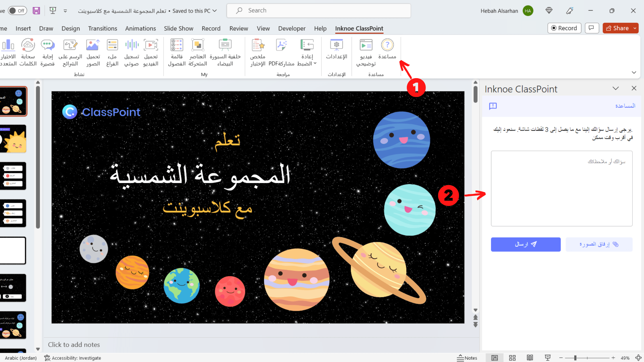The height and width of the screenshot is (362, 644).
Task: Open Customize Quick Access Toolbar dropdown
Action: click(65, 11)
